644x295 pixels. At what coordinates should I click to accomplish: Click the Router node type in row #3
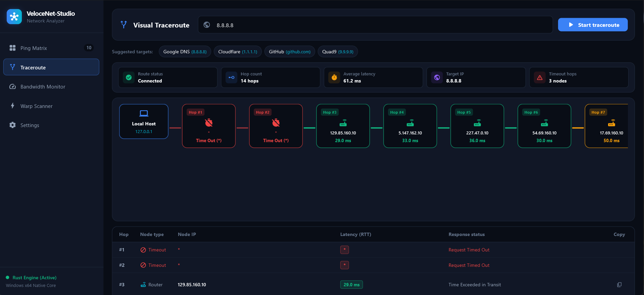151,285
